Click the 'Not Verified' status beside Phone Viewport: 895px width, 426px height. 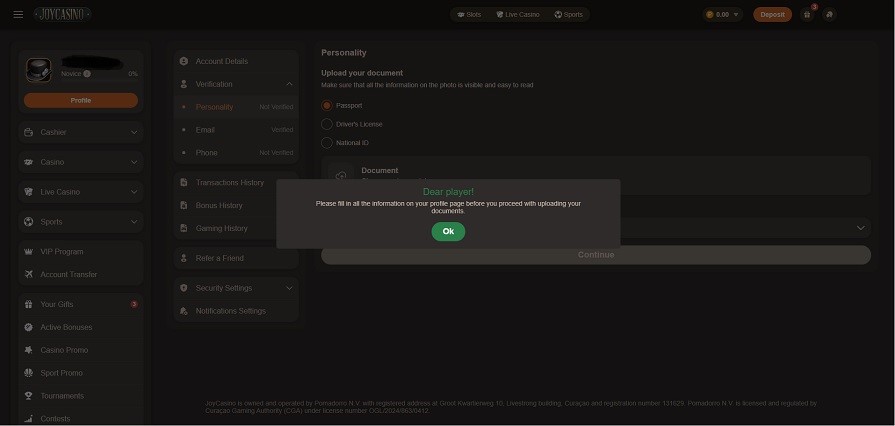coord(276,152)
